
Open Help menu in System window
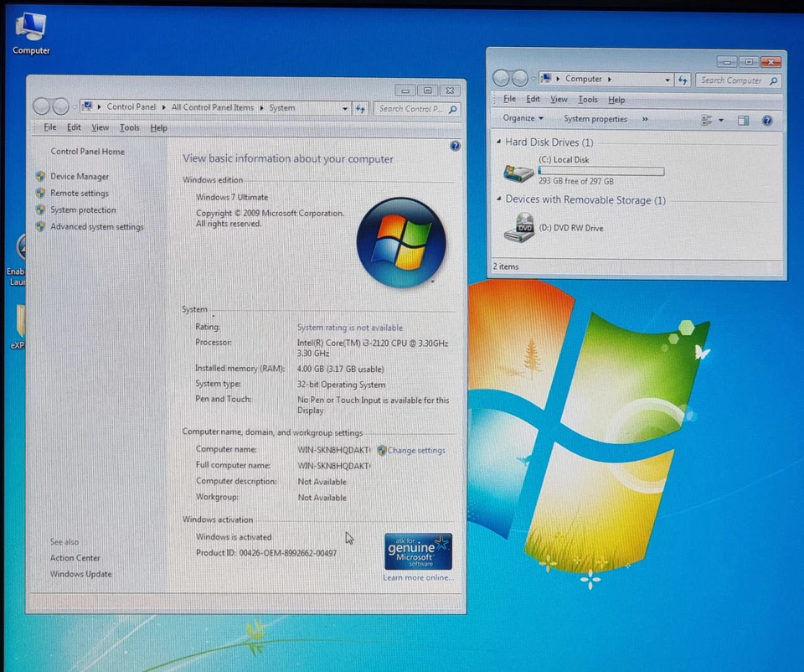158,127
